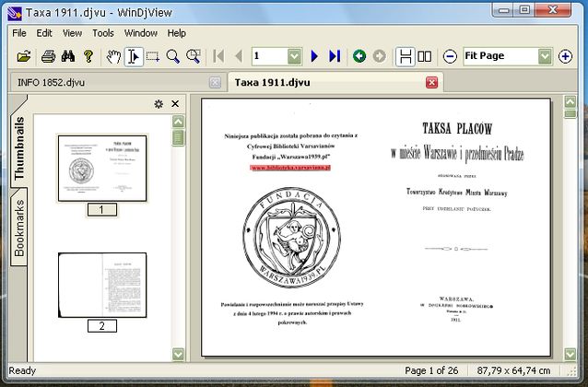The height and width of the screenshot is (387, 588).
Task: Open the Bookmarks side tab
Action: click(18, 228)
